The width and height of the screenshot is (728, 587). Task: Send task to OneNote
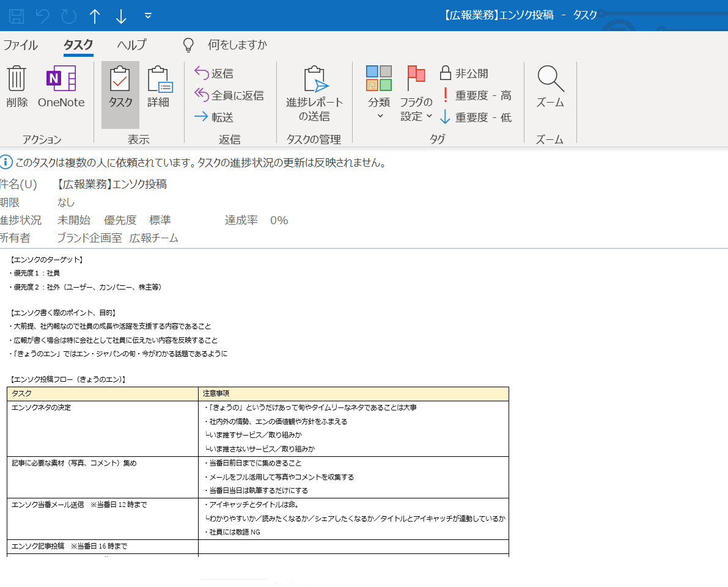tap(61, 87)
